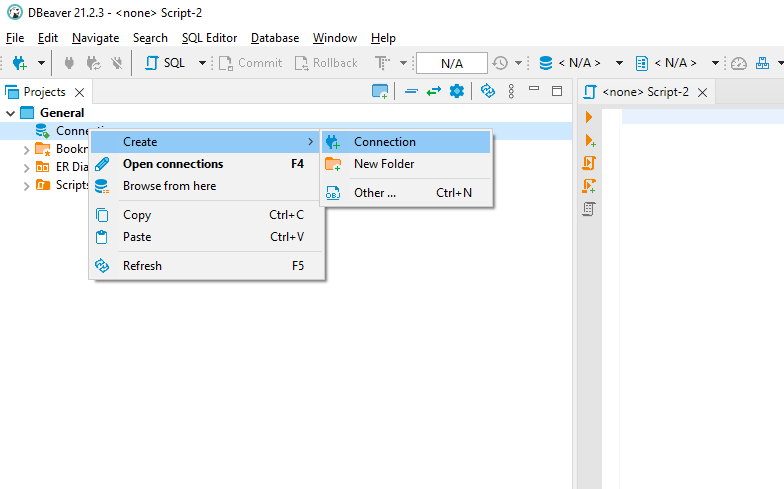Open the dashboard gauge icon
The height and width of the screenshot is (489, 784).
point(738,63)
